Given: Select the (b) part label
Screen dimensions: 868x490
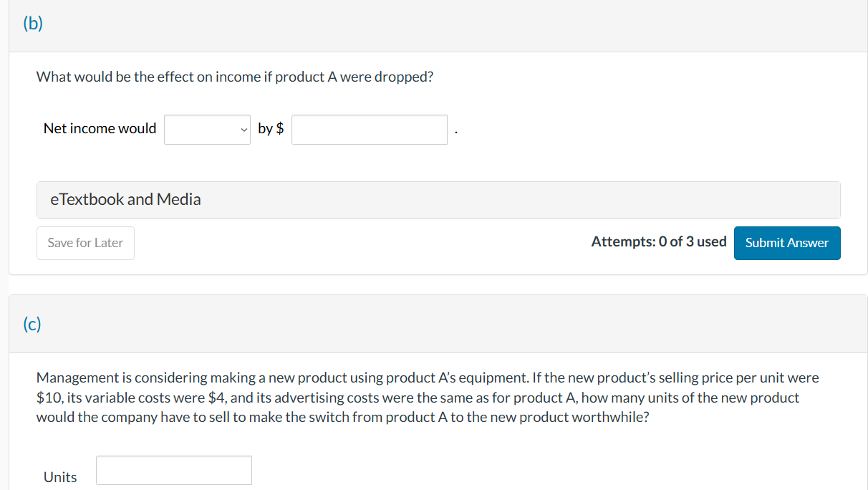Looking at the screenshot, I should (33, 24).
